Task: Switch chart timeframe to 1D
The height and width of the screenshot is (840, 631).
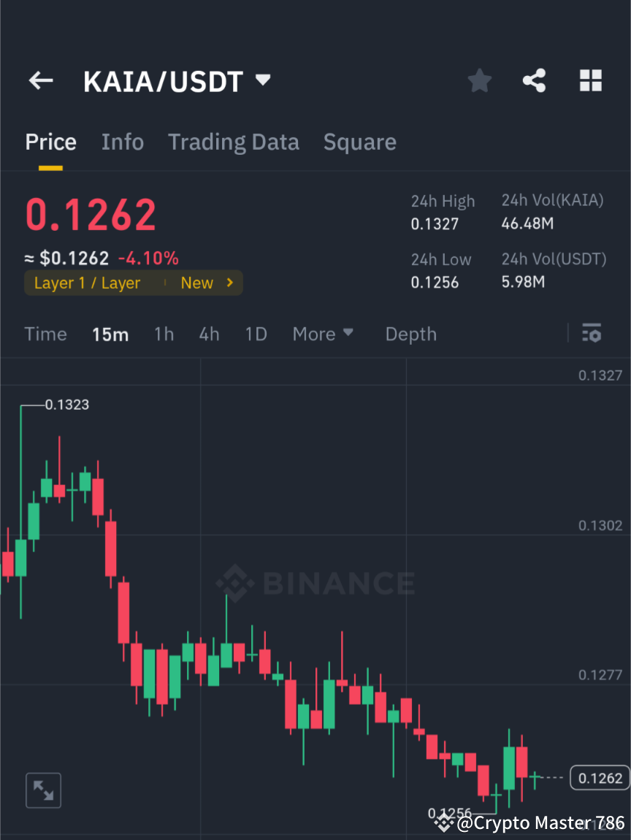Action: click(256, 333)
